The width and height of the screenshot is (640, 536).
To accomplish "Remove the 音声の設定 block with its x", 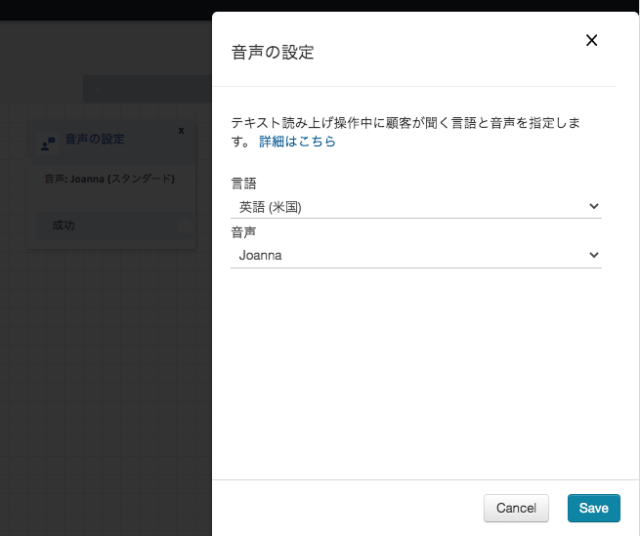I will 181,131.
